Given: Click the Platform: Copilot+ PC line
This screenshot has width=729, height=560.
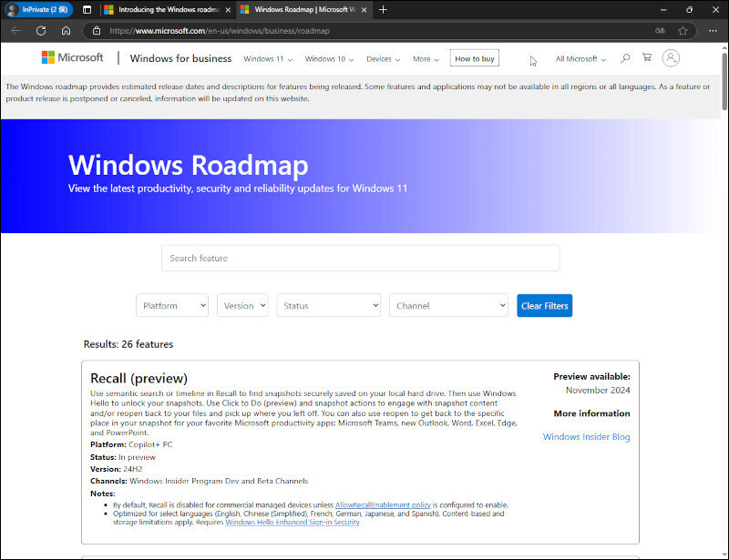Looking at the screenshot, I should [131, 444].
